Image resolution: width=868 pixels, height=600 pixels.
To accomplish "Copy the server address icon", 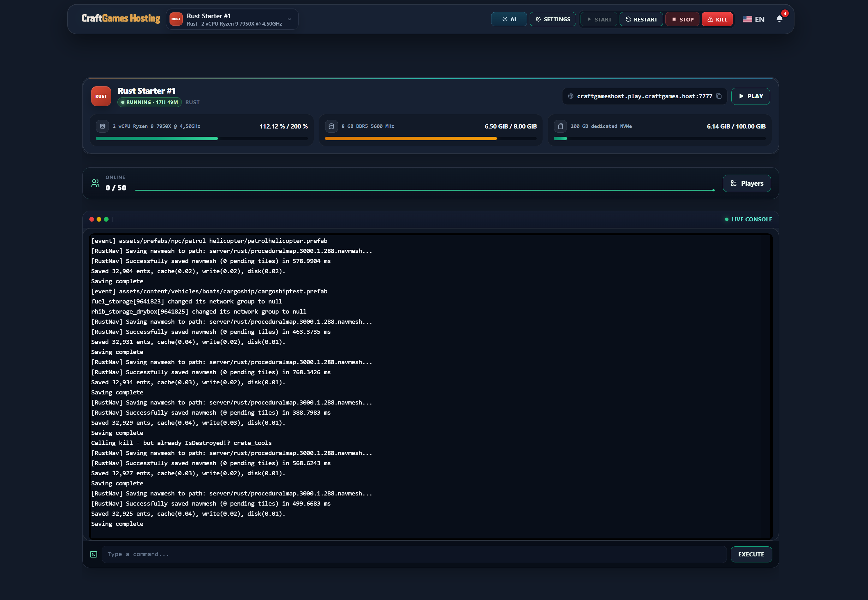I will point(719,96).
